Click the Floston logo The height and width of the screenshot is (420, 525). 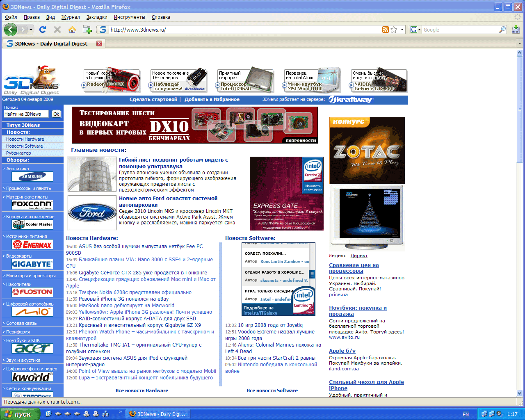32,292
